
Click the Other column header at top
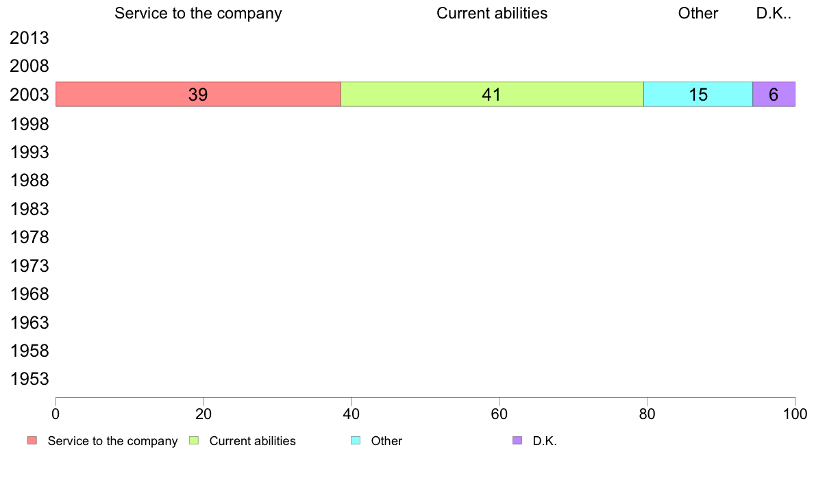698,13
